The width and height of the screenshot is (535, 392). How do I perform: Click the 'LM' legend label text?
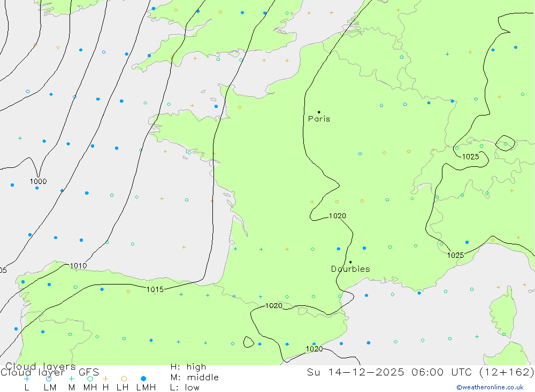coord(50,388)
